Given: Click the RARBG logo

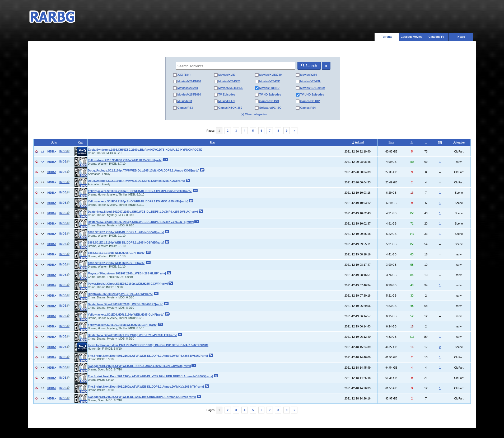Looking at the screenshot, I should 52,17.
